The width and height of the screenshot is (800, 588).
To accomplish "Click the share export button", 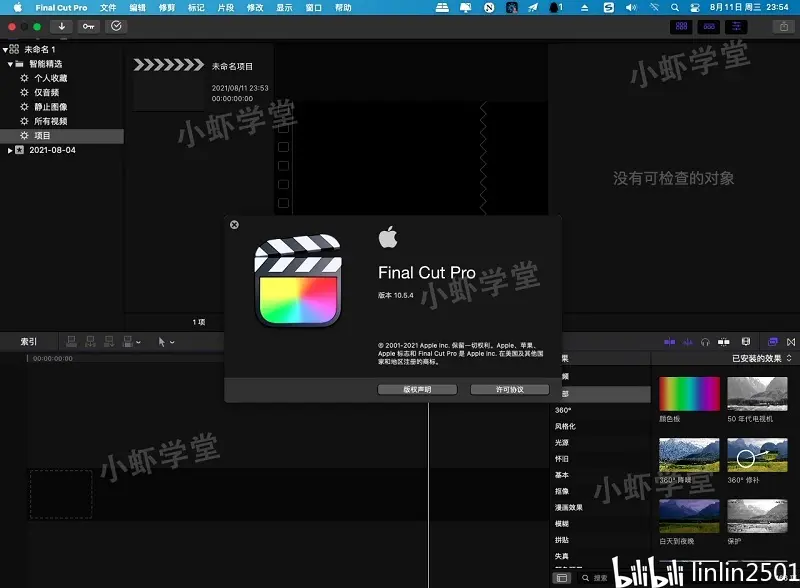I will [x=784, y=27].
